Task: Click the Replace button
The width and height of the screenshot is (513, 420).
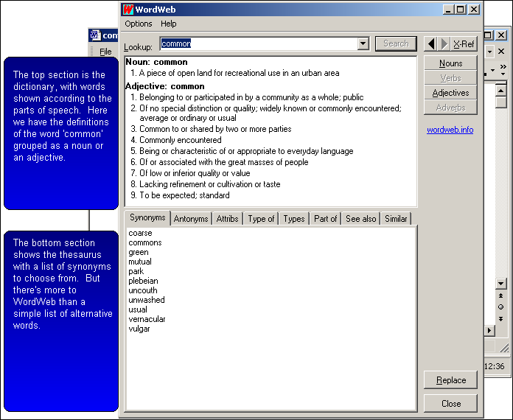Action: coord(450,380)
